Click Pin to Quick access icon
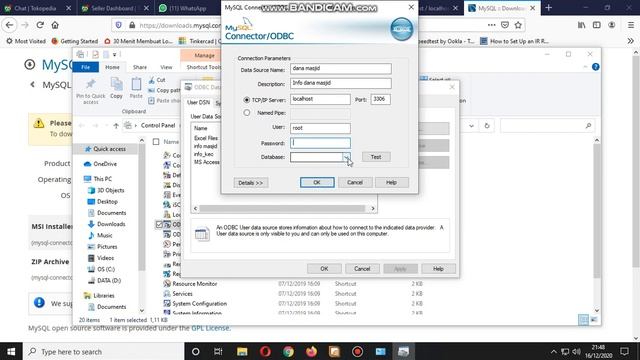This screenshot has width=640, height=360. [91, 91]
